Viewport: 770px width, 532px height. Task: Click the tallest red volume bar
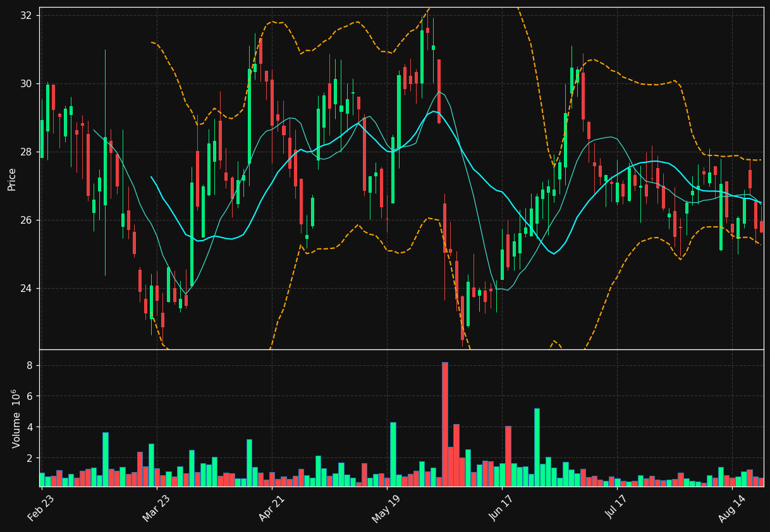point(444,424)
